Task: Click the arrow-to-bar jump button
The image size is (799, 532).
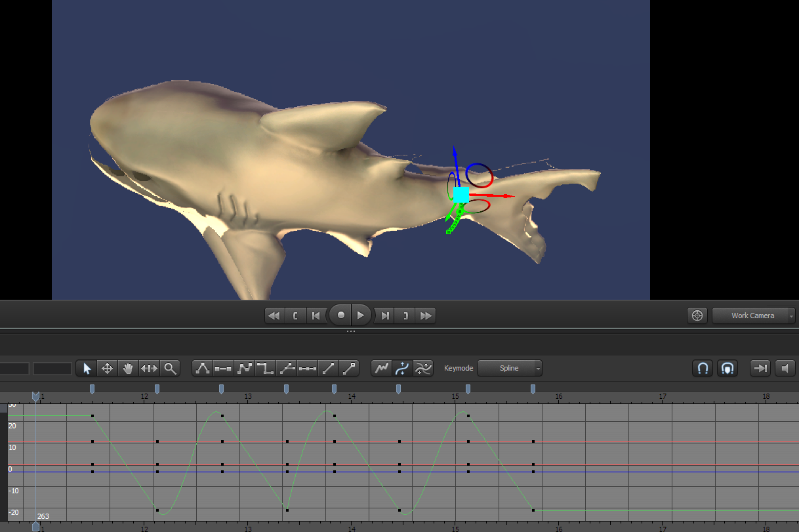Action: [x=760, y=368]
